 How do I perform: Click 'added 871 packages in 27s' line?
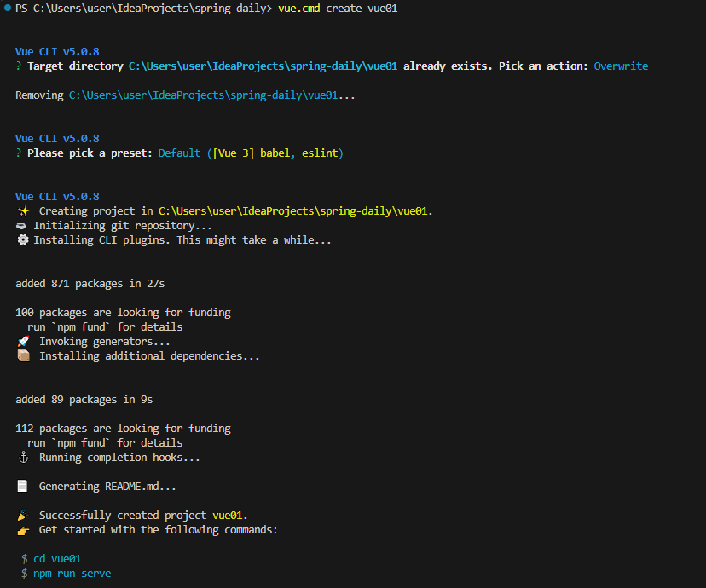90,284
